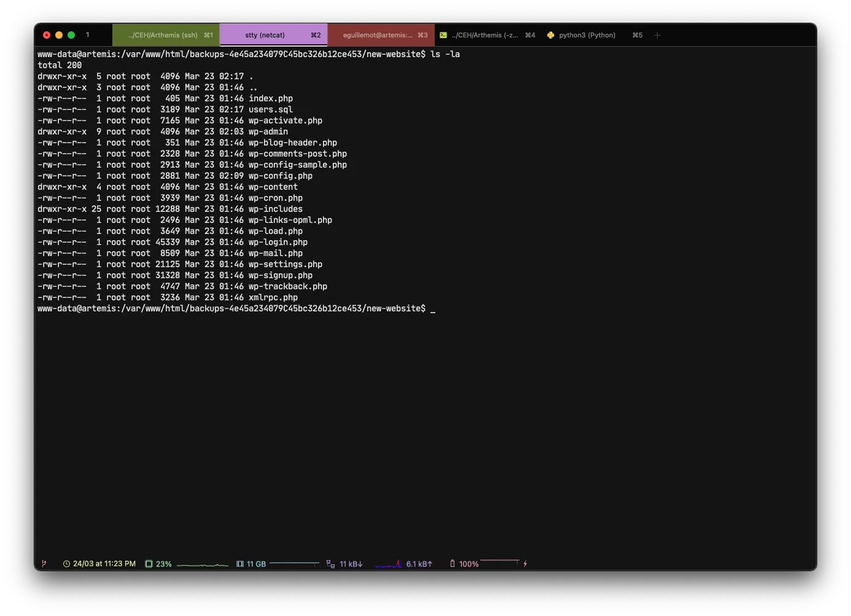This screenshot has height=616, width=851.
Task: Click the CPU chip icon showing 23%
Action: pos(149,564)
